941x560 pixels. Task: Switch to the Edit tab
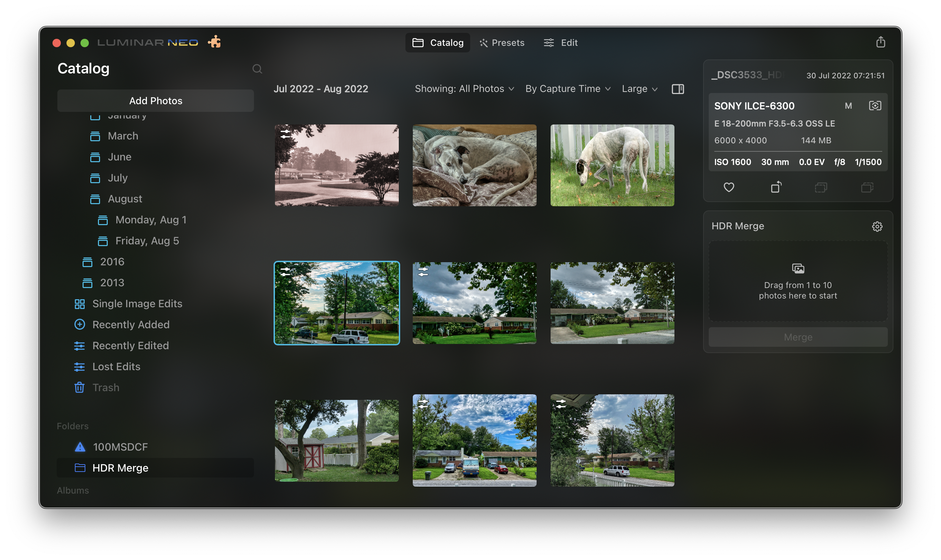(561, 43)
